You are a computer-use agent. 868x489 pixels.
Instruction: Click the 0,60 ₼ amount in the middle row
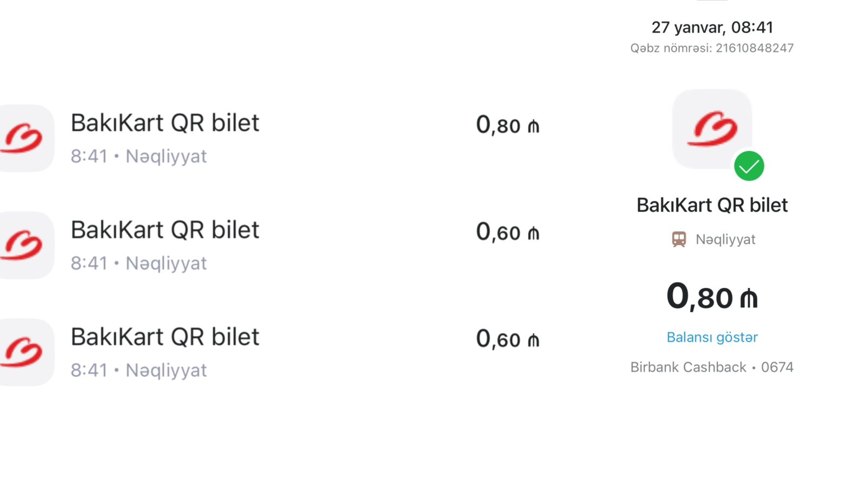(x=508, y=232)
